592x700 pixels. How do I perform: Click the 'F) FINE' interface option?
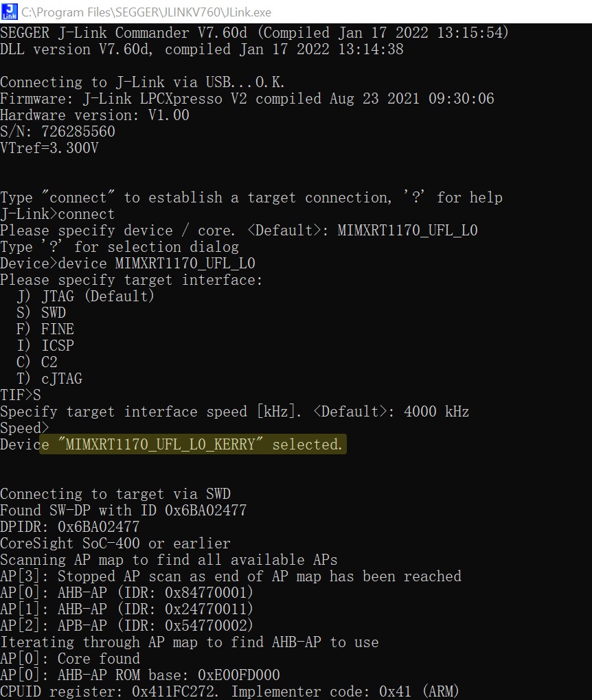pos(45,329)
